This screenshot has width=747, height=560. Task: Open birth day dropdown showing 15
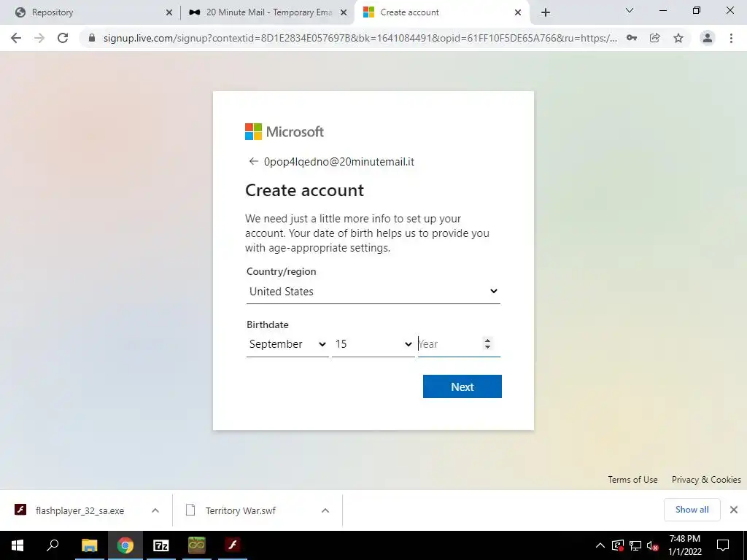(373, 344)
